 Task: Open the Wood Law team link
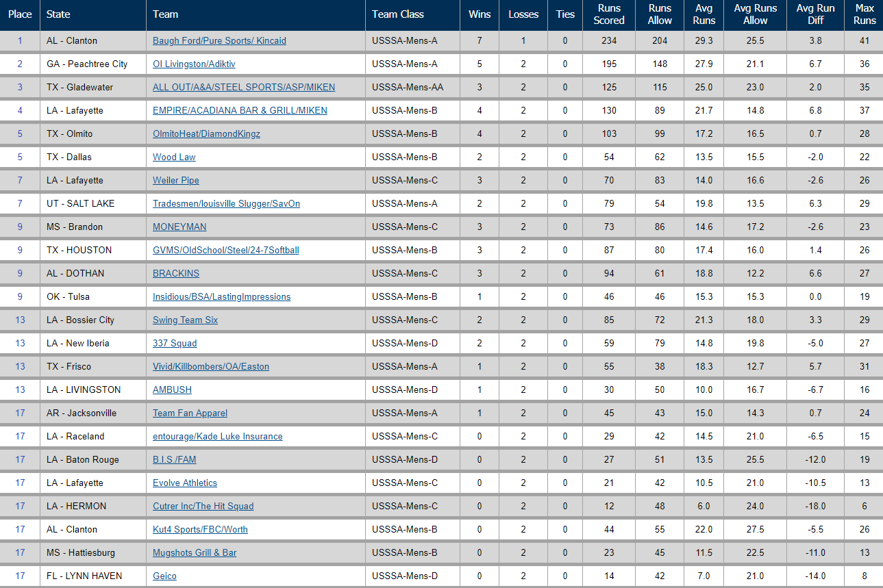[x=174, y=157]
